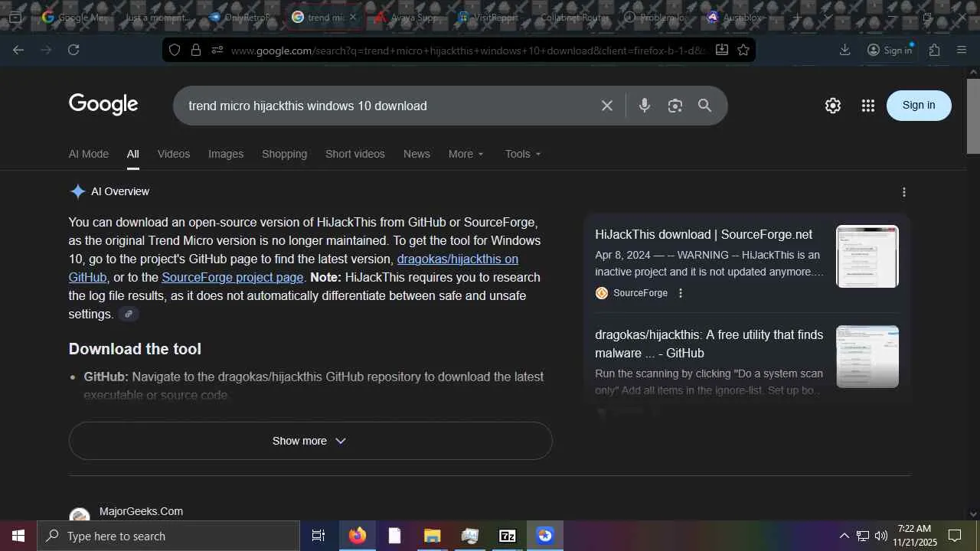Screen dimensions: 980x551
Task: Click the GitHub card thumbnail image
Action: click(x=867, y=357)
